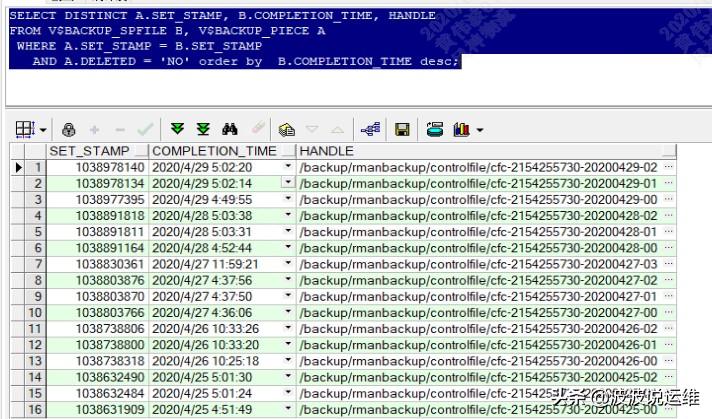Click the SQL line starting FROM V$BACKUP_SPFILE
This screenshot has height=419, width=712.
tap(167, 31)
